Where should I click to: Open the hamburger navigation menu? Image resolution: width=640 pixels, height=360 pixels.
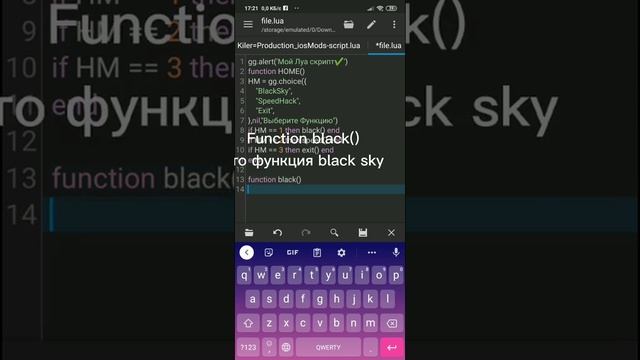(x=248, y=24)
